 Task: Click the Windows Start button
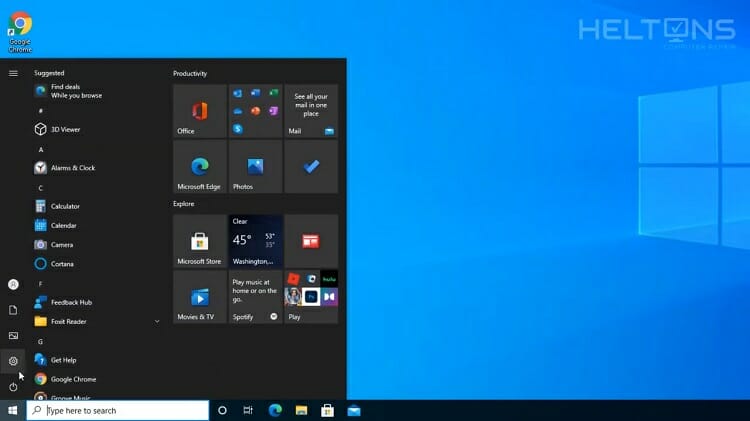click(13, 410)
